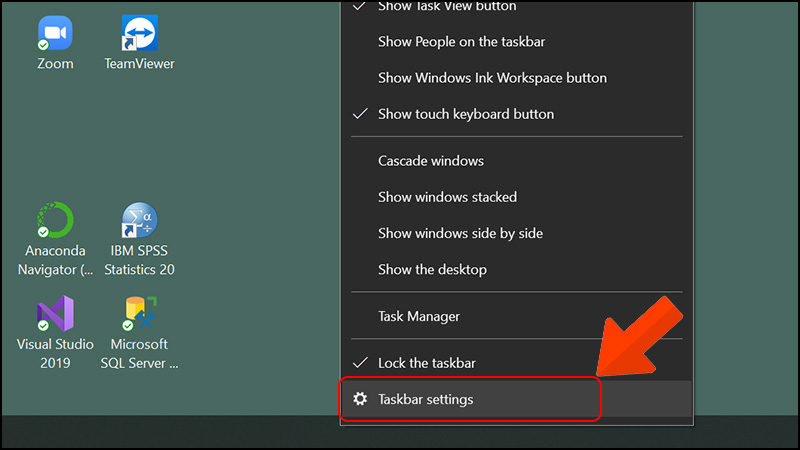The width and height of the screenshot is (800, 450).
Task: Enable Show People on the taskbar
Action: [461, 41]
